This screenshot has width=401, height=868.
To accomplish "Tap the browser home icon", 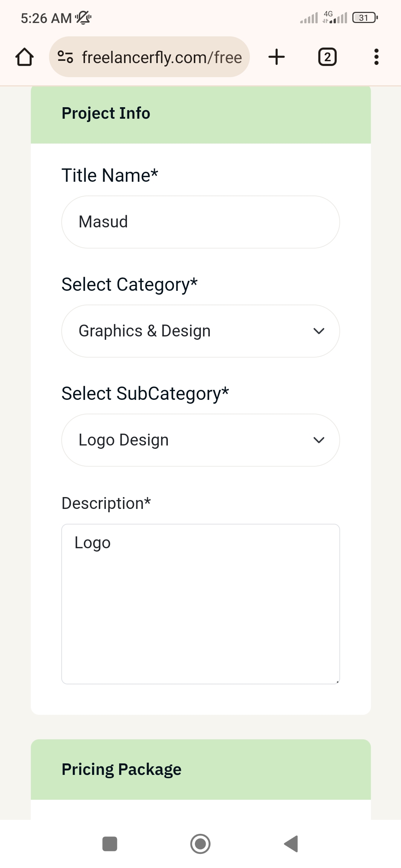I will [25, 57].
